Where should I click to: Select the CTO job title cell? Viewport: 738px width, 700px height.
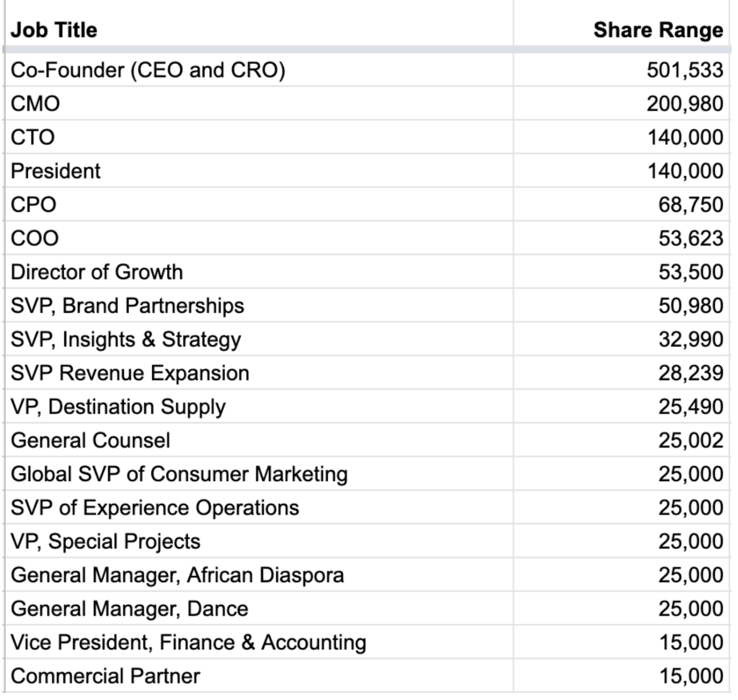(x=33, y=138)
